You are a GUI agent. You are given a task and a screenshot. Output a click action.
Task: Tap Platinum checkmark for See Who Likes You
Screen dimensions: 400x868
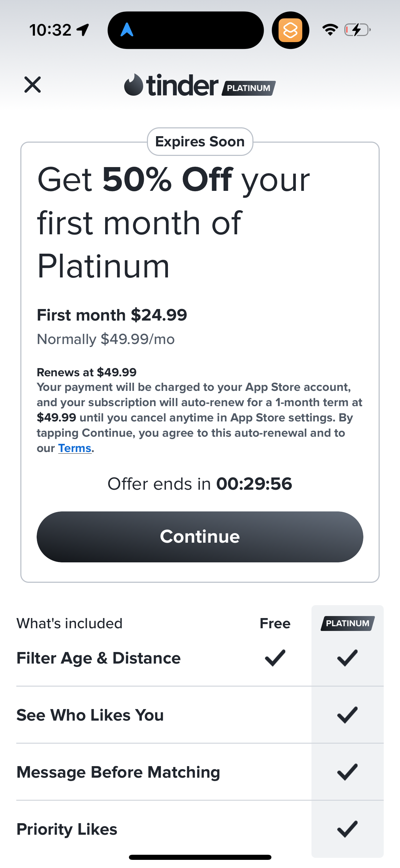click(x=347, y=715)
